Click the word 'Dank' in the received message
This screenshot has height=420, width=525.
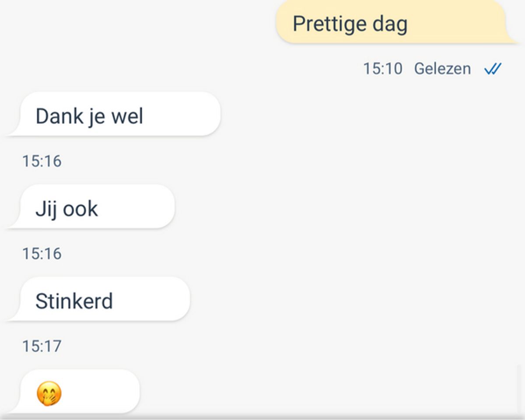click(59, 116)
